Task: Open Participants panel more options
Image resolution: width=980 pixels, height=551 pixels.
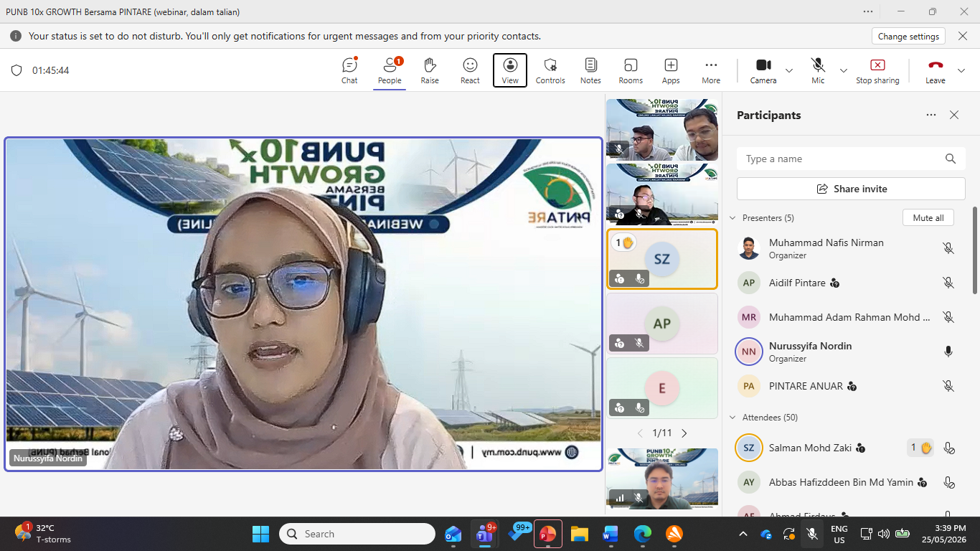Action: (931, 115)
